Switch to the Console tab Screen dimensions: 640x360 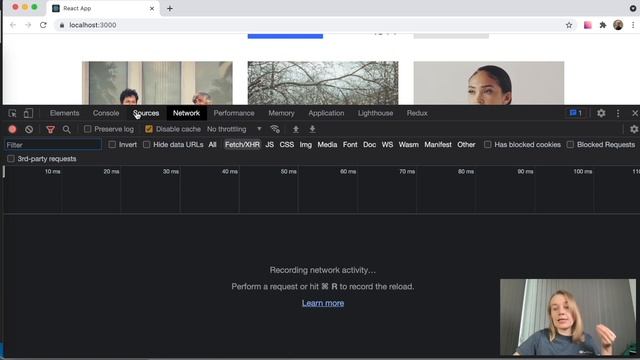[106, 113]
